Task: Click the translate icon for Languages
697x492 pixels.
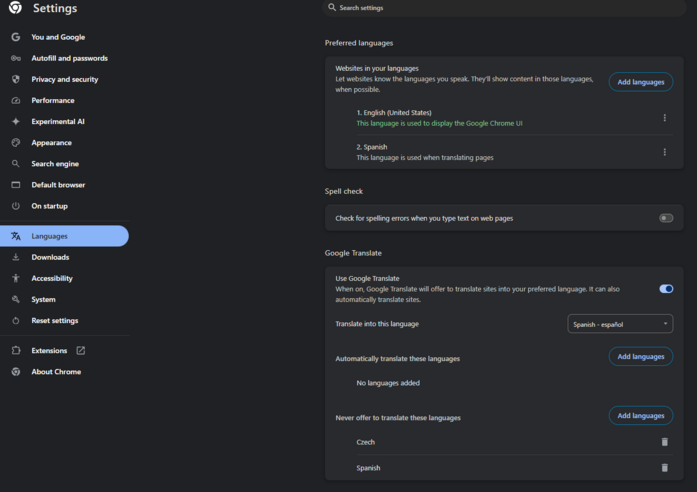Action: [16, 236]
